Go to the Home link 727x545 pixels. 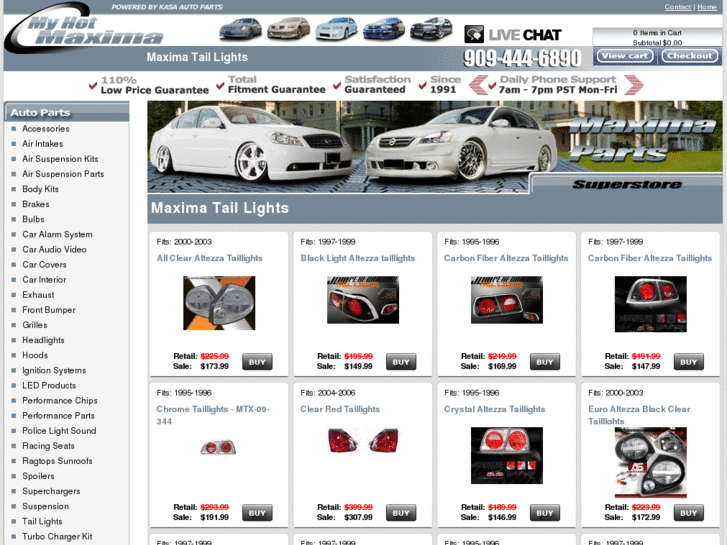(707, 7)
